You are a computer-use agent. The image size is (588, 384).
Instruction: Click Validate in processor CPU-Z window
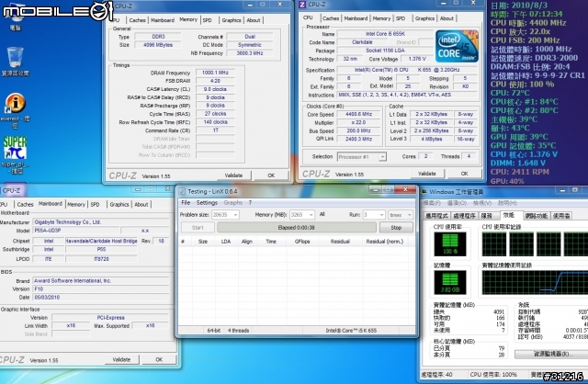tap(427, 174)
